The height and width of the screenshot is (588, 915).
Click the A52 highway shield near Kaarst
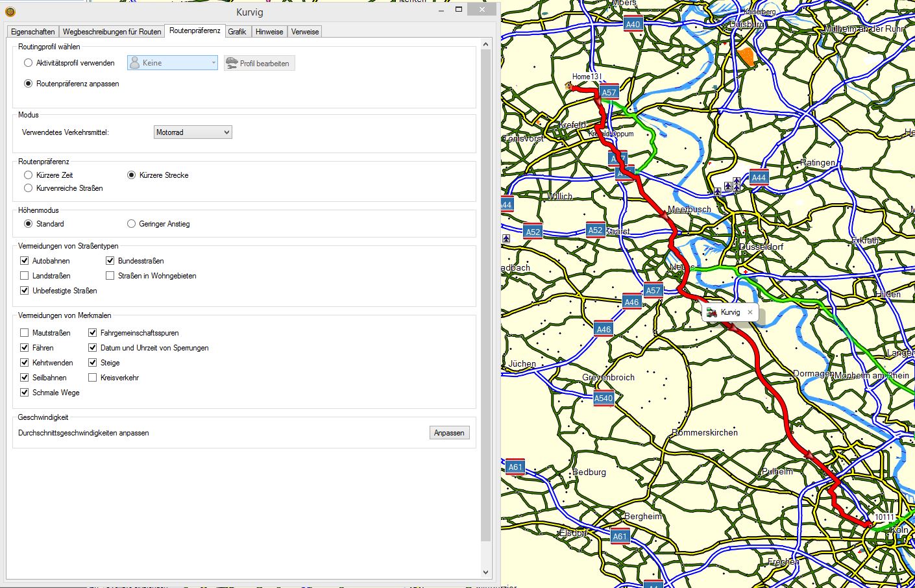pos(595,230)
